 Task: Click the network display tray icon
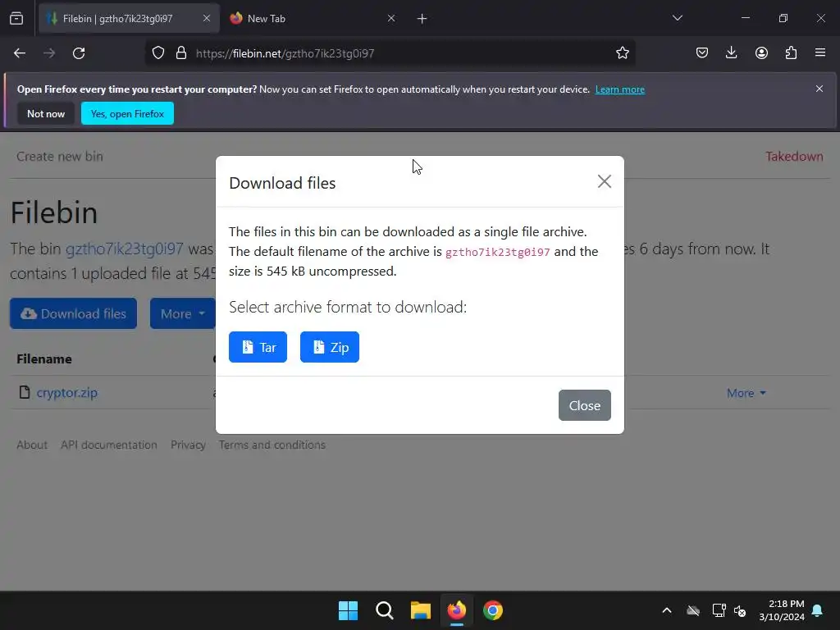point(719,610)
